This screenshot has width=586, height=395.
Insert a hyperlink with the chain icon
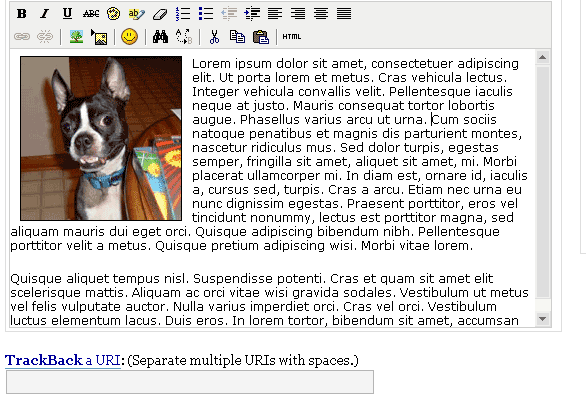pos(22,37)
